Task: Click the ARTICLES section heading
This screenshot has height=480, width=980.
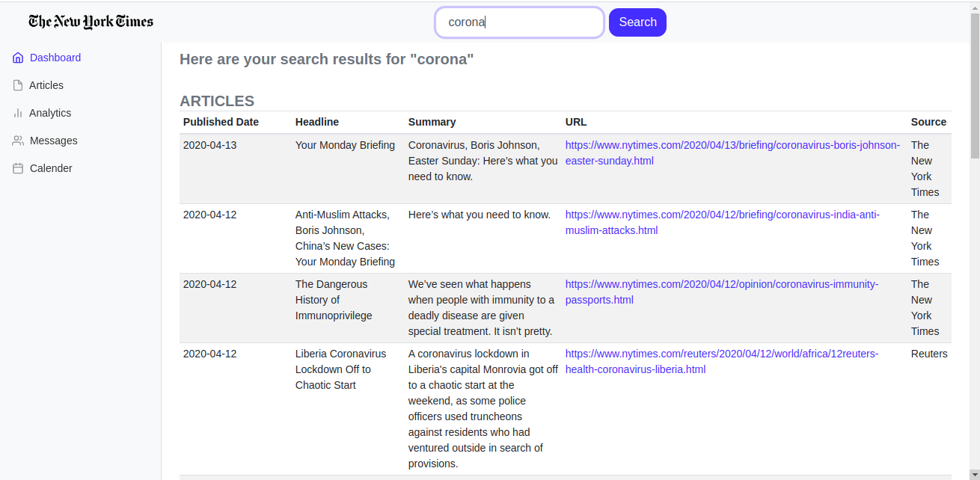Action: point(217,101)
